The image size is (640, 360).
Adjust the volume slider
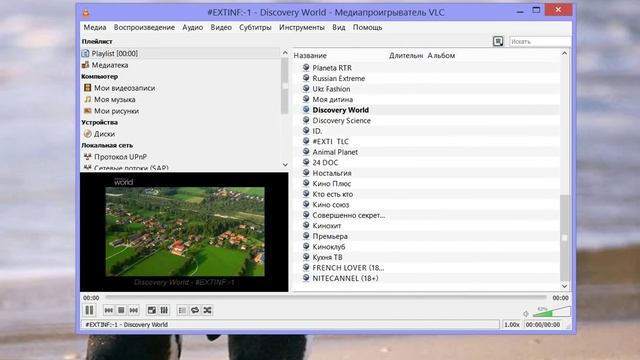551,312
